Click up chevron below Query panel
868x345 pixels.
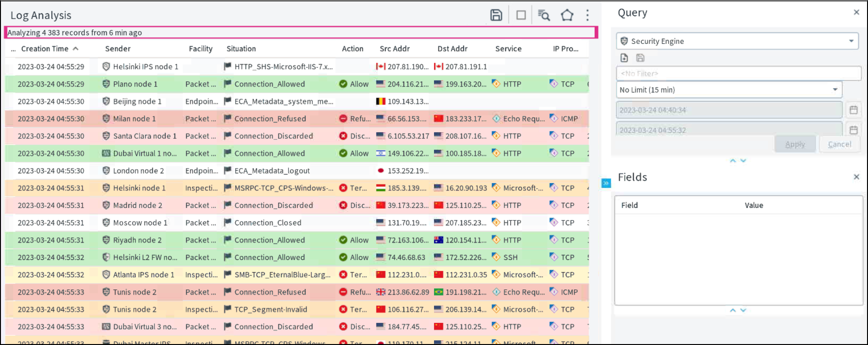click(733, 160)
